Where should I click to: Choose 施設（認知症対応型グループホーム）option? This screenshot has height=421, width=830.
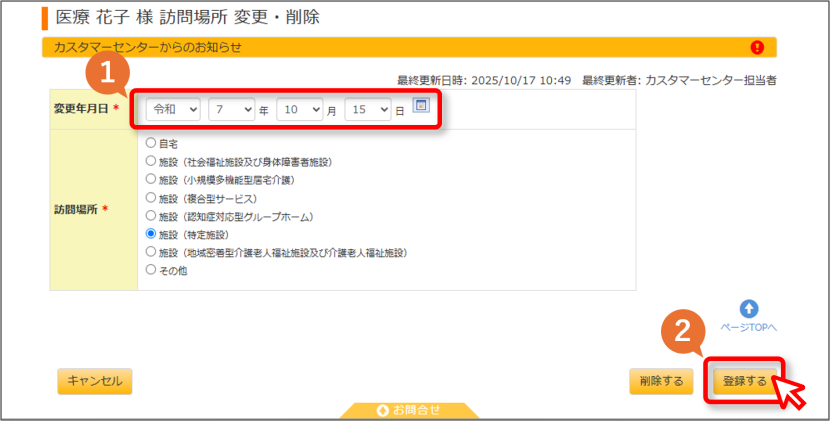point(151,216)
